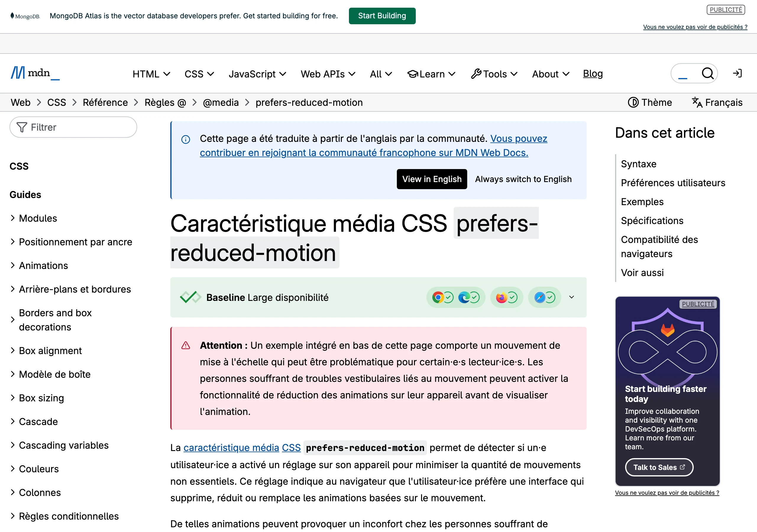
Task: Open the caractéristique média link
Action: click(231, 447)
